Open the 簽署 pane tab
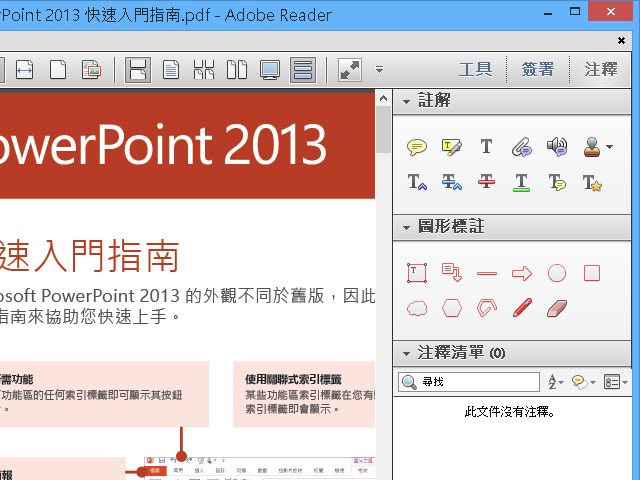640x480 pixels. (538, 69)
